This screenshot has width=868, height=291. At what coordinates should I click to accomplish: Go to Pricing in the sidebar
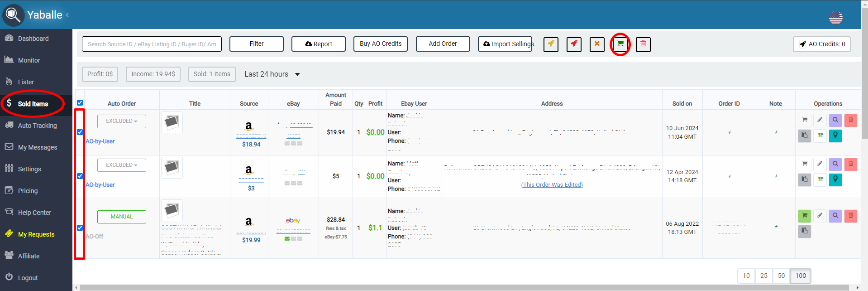(x=28, y=191)
